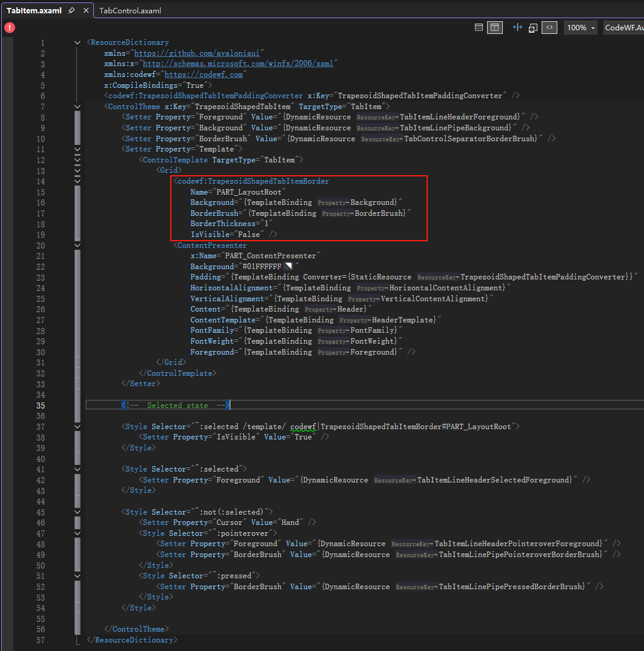Click the x:CompileBindings="True" attribute

click(x=156, y=85)
